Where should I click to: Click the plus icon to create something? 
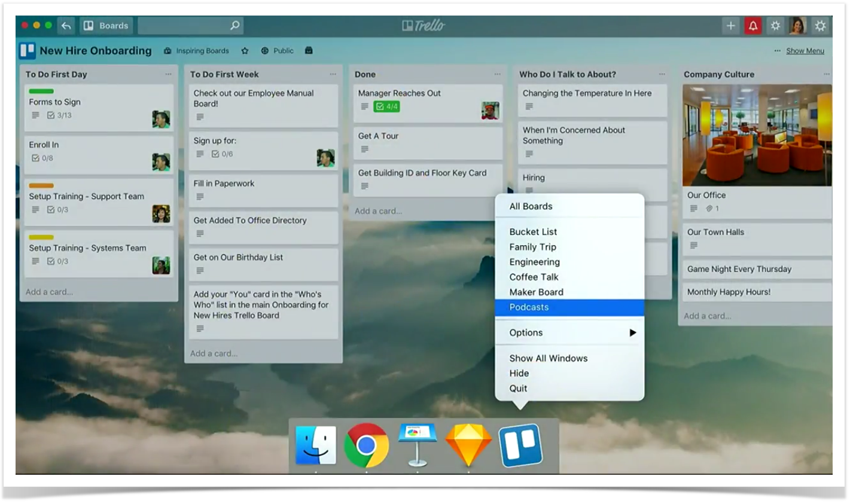[x=730, y=26]
